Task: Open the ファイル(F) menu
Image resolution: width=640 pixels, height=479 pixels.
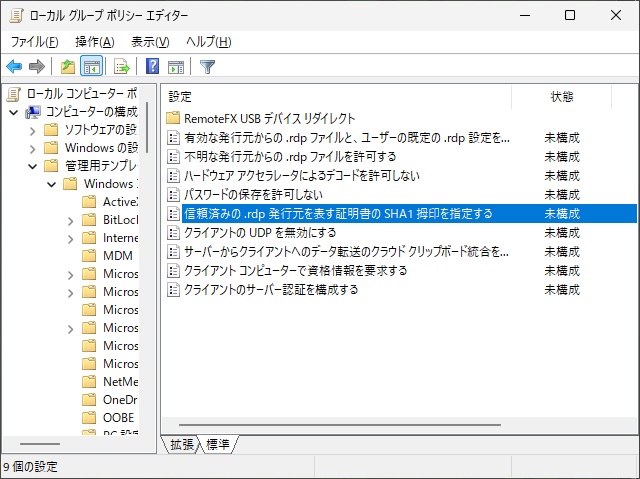Action: 34,41
